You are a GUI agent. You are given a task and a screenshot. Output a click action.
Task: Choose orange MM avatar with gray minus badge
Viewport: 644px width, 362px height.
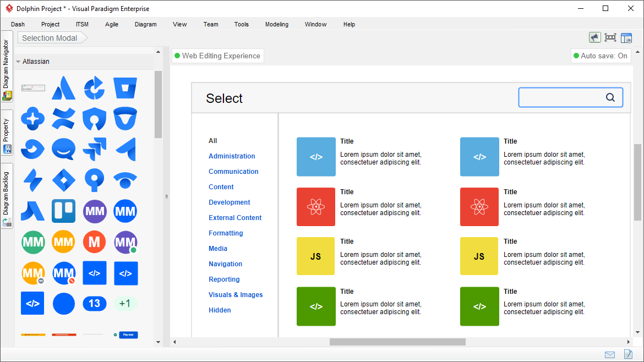pyautogui.click(x=33, y=273)
